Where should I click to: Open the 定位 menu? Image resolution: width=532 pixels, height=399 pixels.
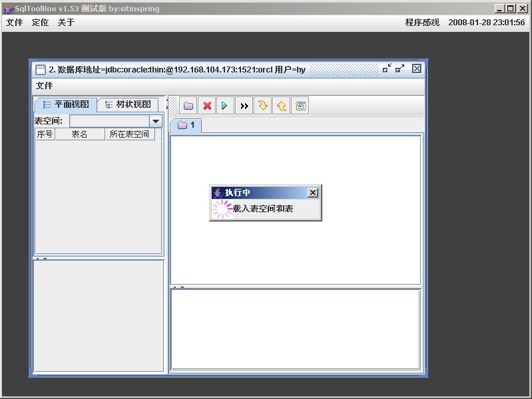tap(40, 23)
